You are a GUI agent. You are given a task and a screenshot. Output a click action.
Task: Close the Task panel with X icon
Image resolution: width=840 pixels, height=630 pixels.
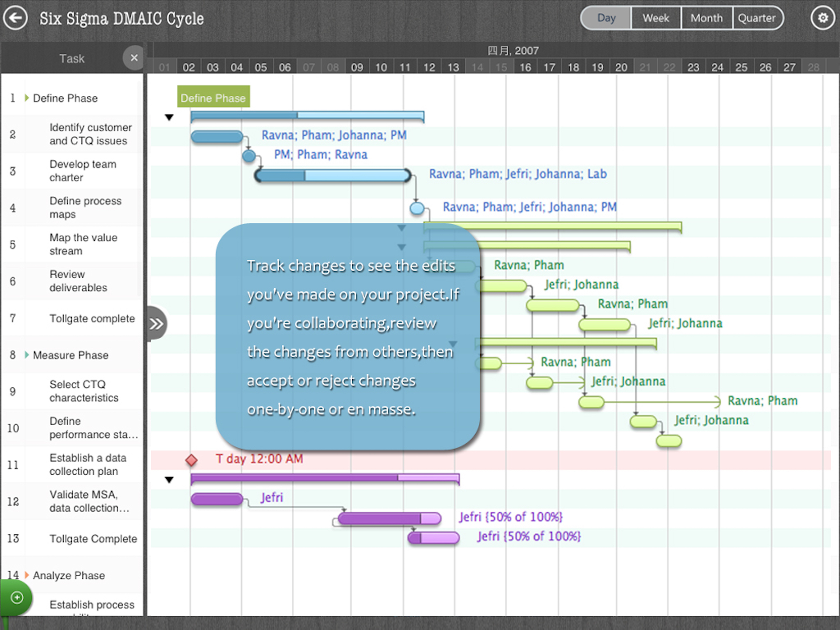[134, 58]
